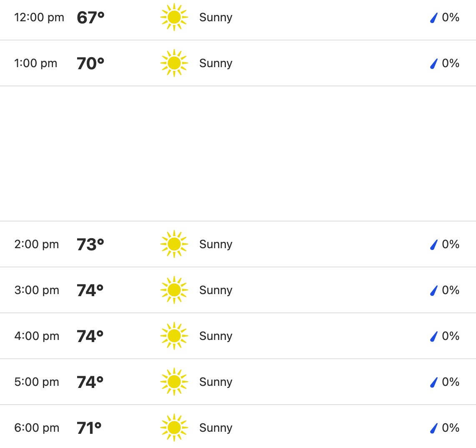Tap the sun icon for 5:00 pm
This screenshot has height=448, width=476.
click(x=174, y=382)
